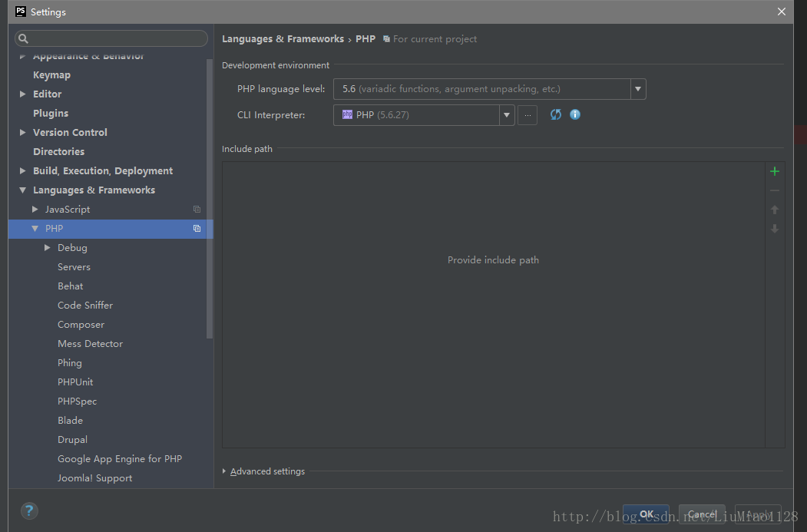Click the green plus add include path icon
Viewport: 807px width, 532px height.
[x=775, y=171]
